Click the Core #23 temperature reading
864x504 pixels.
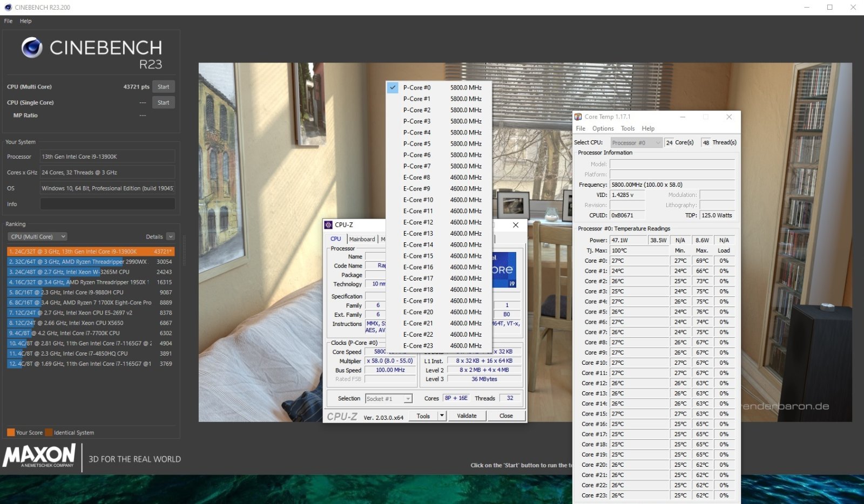(639, 495)
